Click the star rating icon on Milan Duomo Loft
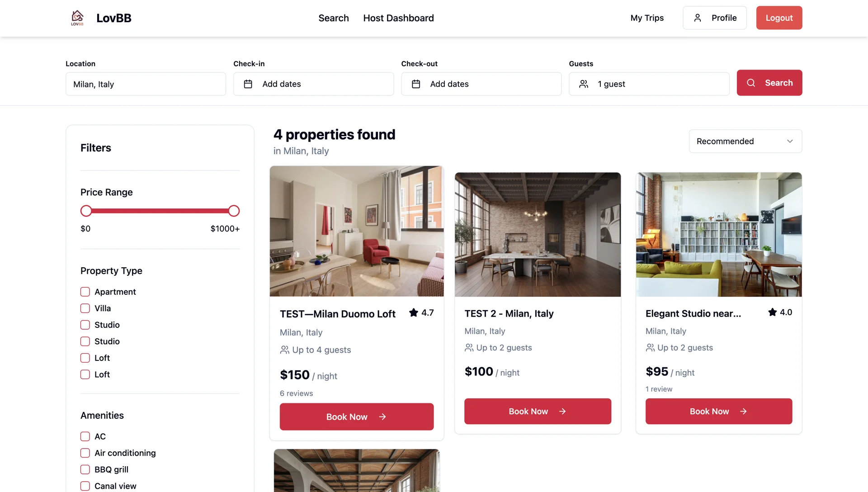The height and width of the screenshot is (492, 868). 414,312
